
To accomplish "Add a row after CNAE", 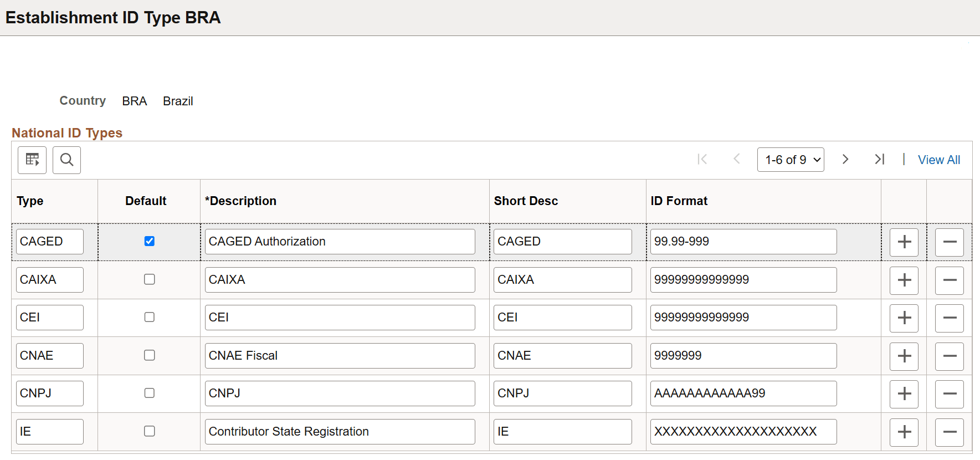I will coord(904,356).
